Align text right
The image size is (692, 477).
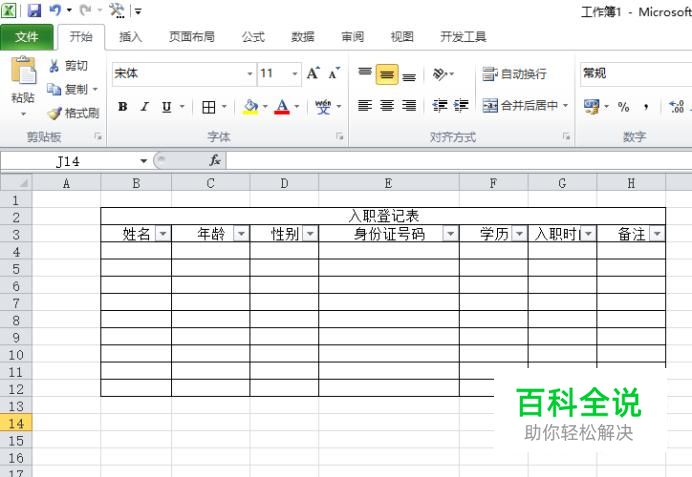[409, 106]
